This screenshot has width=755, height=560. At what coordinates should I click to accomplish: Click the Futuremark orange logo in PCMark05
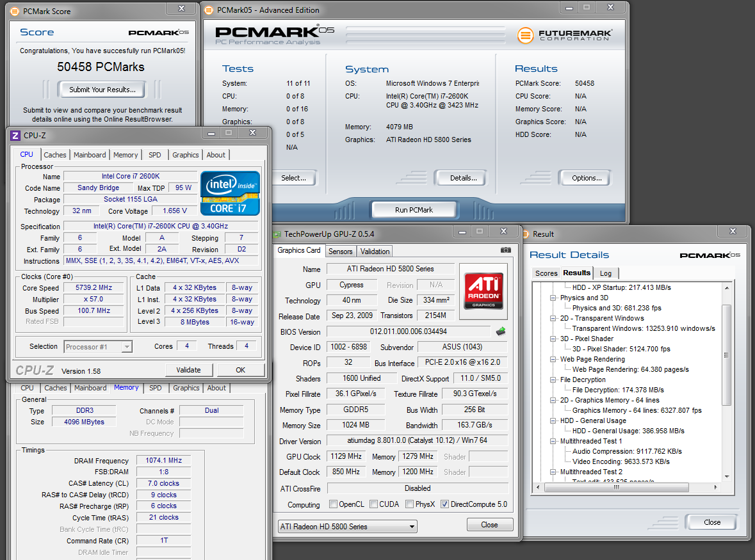(x=525, y=36)
